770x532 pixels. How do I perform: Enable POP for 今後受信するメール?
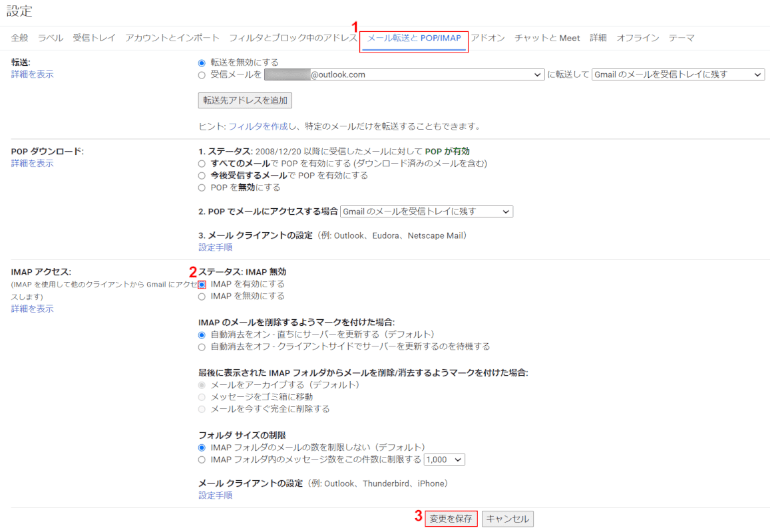click(202, 176)
